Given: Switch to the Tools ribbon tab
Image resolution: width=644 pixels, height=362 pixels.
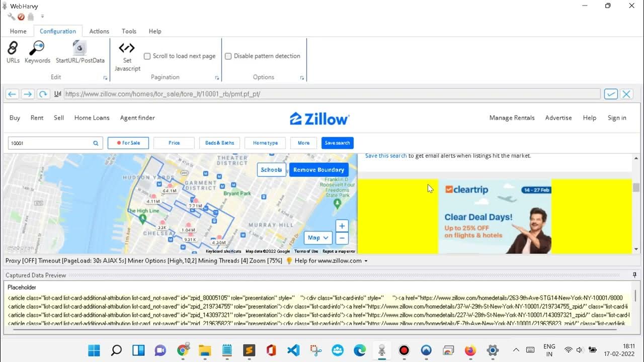Looking at the screenshot, I should click(x=129, y=31).
